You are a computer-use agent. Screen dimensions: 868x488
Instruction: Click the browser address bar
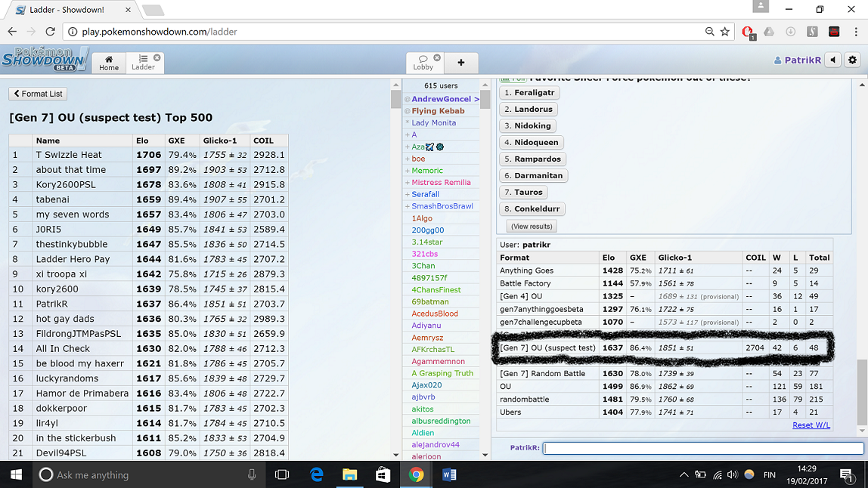coord(387,32)
